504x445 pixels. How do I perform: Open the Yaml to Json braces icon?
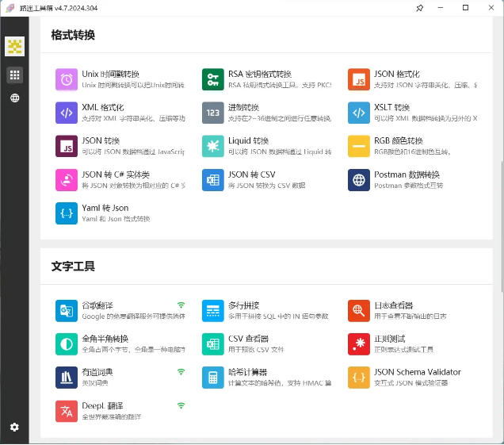tap(67, 213)
